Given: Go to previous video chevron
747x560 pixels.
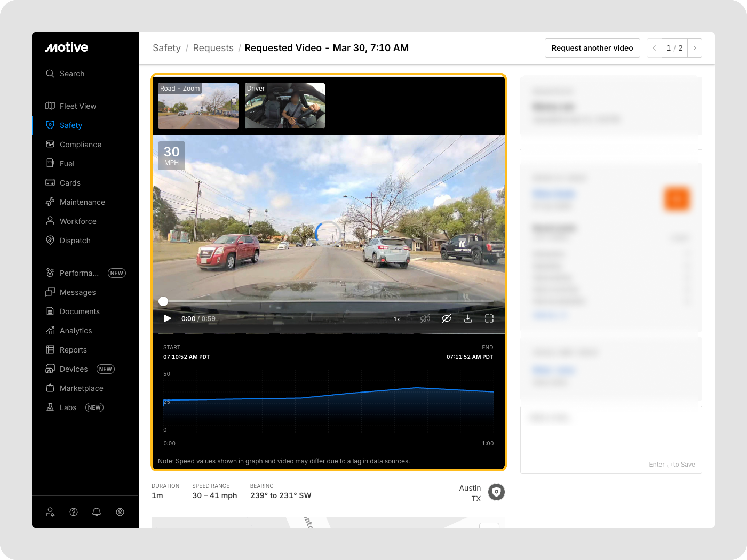Looking at the screenshot, I should click(x=654, y=48).
